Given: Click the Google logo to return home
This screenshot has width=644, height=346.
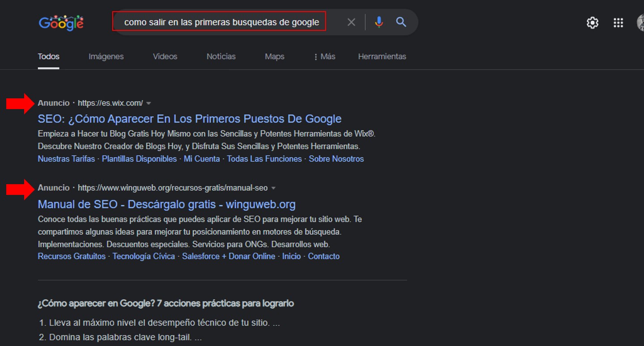Looking at the screenshot, I should pyautogui.click(x=61, y=22).
